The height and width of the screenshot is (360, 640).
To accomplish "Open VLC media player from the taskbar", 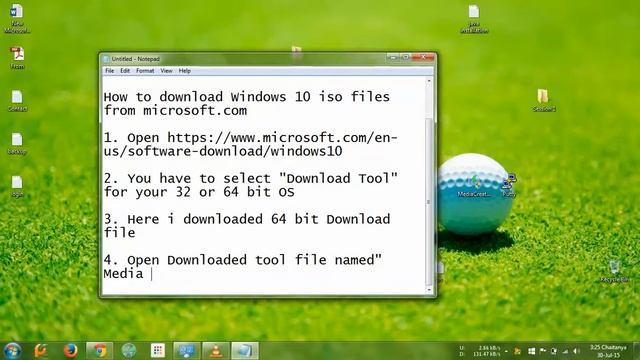I will pyautogui.click(x=216, y=351).
